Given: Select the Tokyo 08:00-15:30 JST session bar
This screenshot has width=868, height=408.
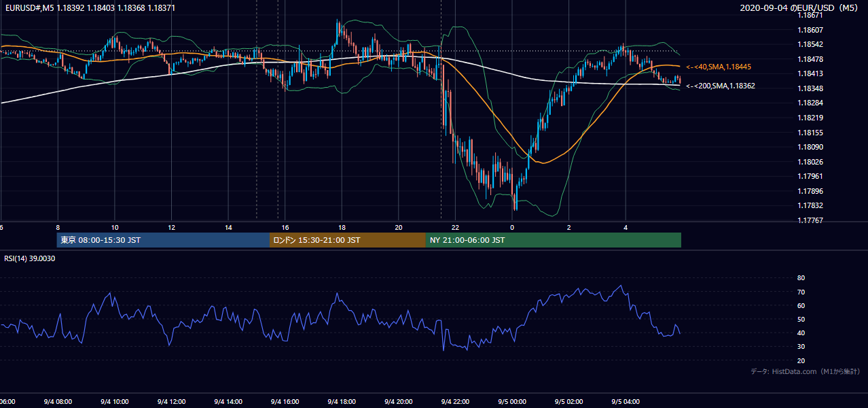Looking at the screenshot, I should tap(163, 240).
